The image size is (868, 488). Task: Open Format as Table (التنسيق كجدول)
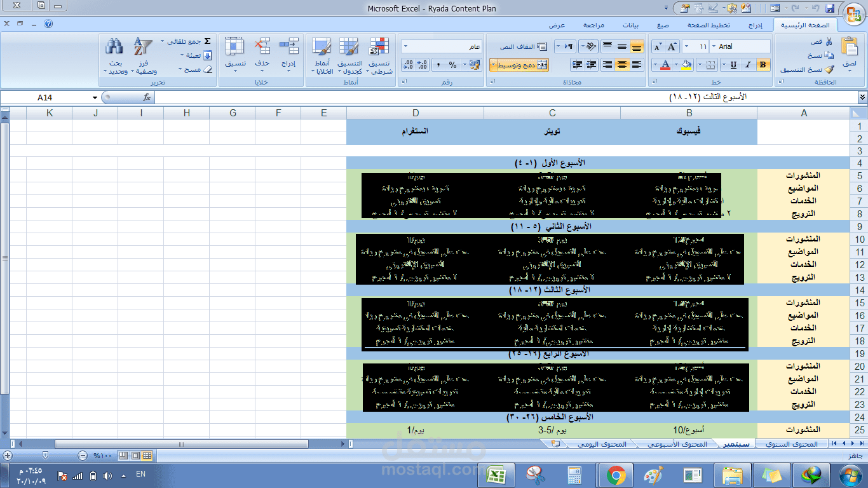(x=349, y=57)
